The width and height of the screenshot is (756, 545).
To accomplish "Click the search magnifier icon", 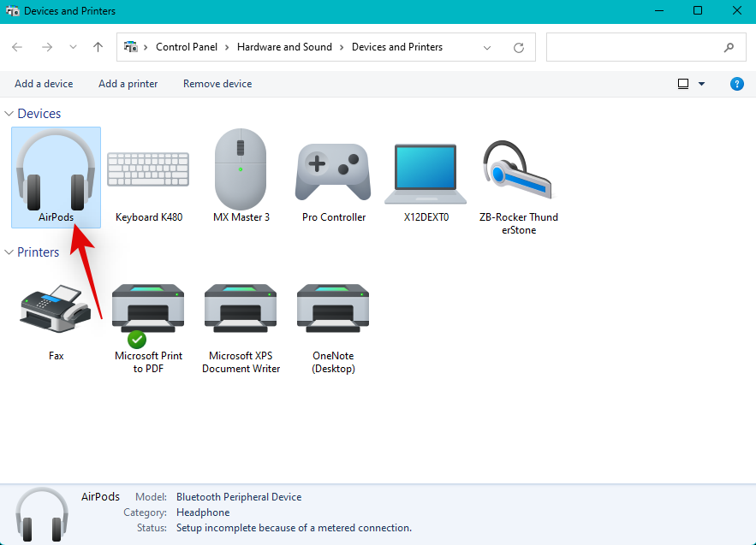I will point(729,47).
